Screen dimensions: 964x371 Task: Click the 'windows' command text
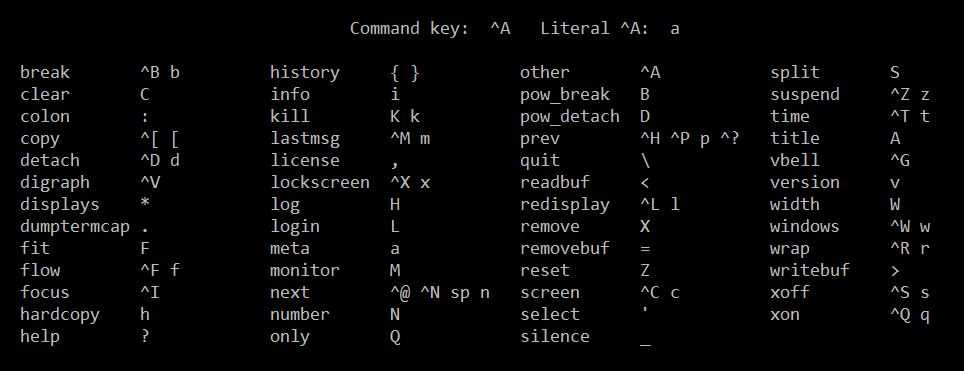click(805, 226)
